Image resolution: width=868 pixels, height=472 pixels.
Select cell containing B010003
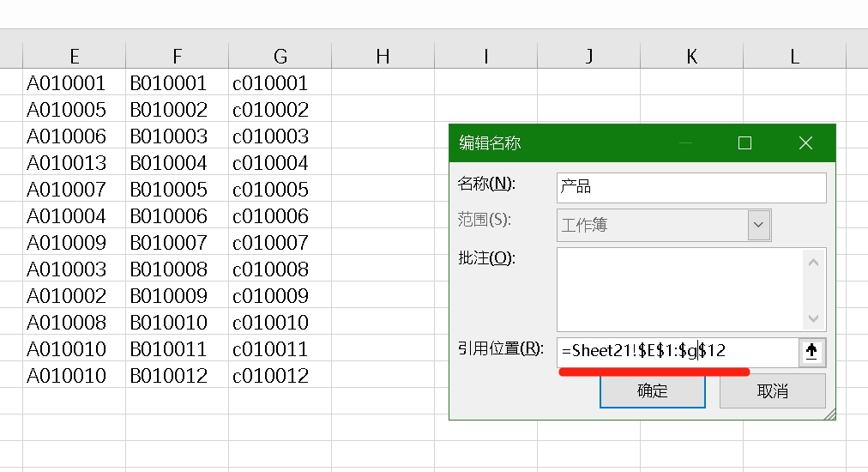tap(178, 136)
